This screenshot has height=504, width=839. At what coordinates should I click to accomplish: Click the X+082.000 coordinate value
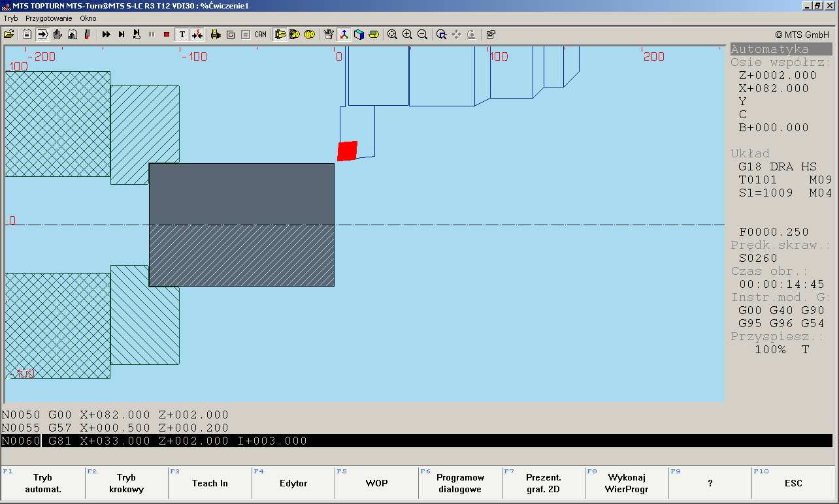pyautogui.click(x=774, y=88)
